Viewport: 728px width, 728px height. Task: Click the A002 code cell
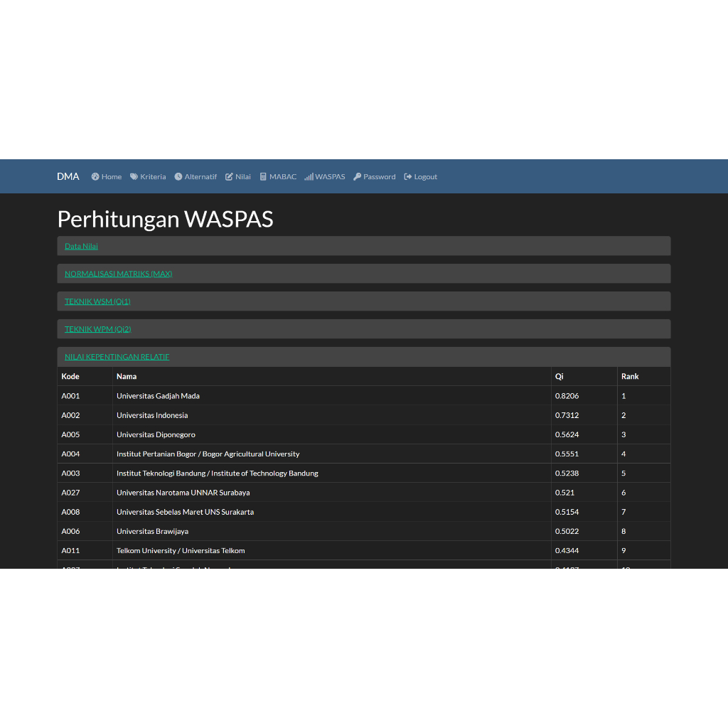85,415
